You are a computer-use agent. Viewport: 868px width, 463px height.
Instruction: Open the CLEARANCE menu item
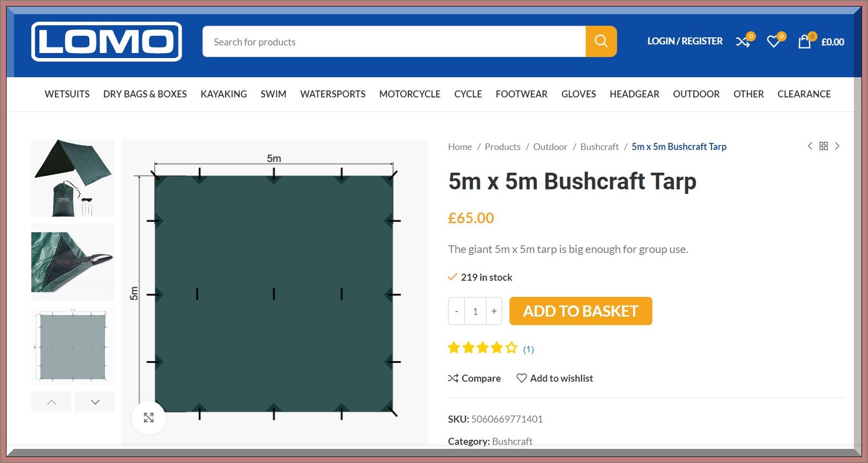(x=804, y=94)
